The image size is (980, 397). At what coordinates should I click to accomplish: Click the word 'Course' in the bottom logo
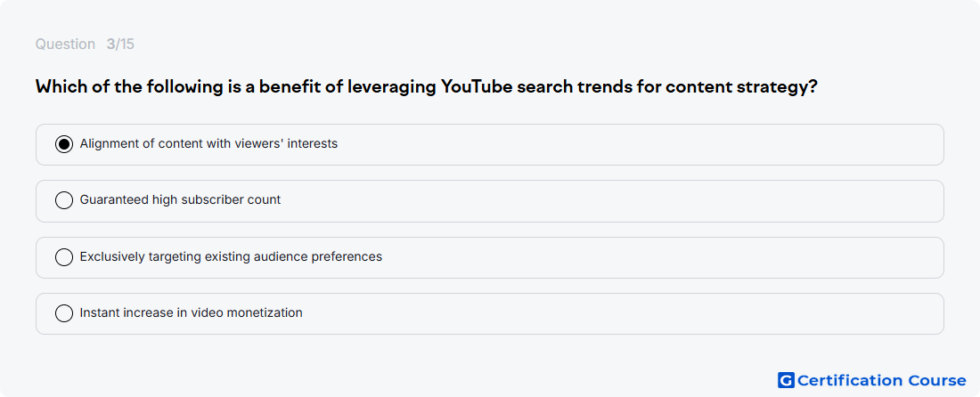(937, 380)
